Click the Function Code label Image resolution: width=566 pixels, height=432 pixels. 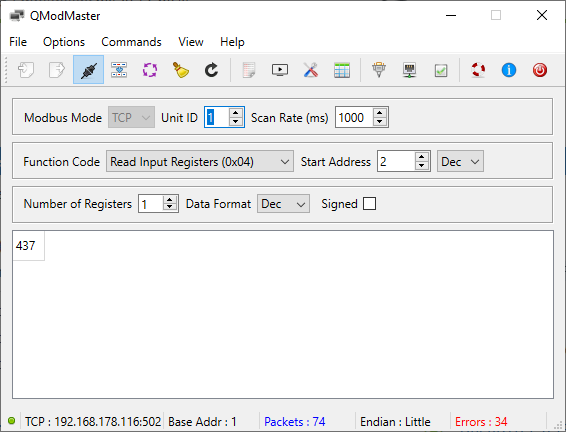61,162
